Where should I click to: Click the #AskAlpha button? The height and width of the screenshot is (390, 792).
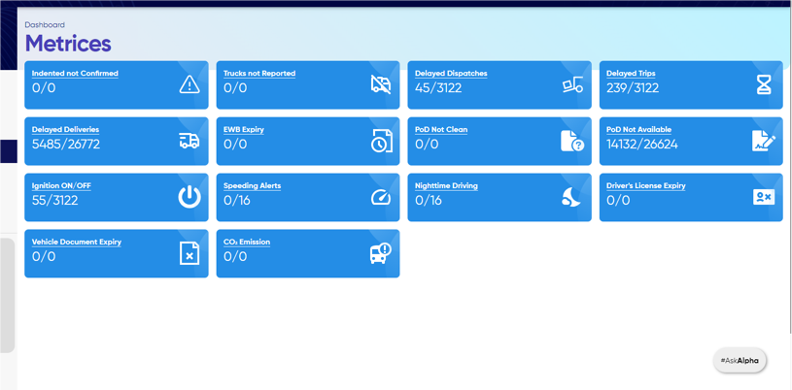739,361
